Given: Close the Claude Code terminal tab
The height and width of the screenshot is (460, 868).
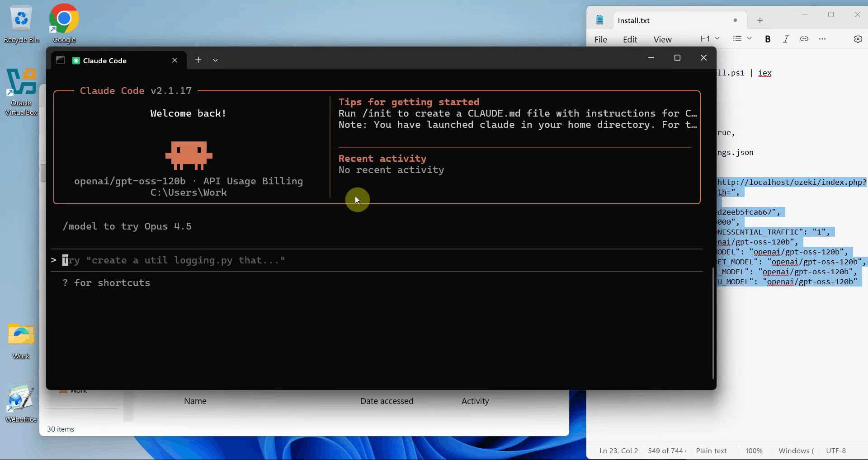Looking at the screenshot, I should [x=175, y=60].
